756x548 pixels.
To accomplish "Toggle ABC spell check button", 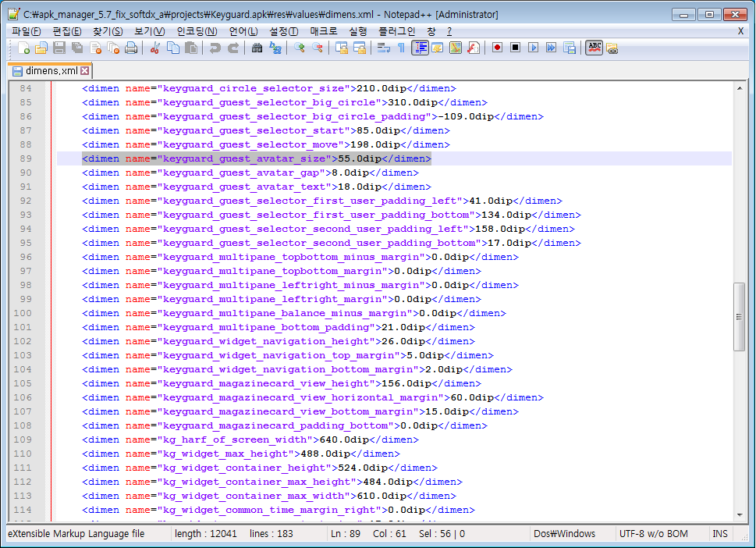I will click(595, 48).
